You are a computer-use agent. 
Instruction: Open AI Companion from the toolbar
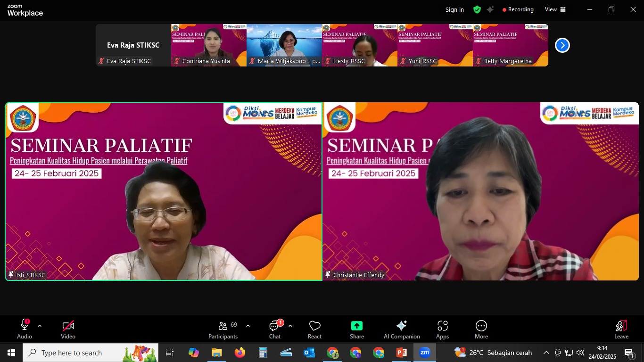point(402,329)
